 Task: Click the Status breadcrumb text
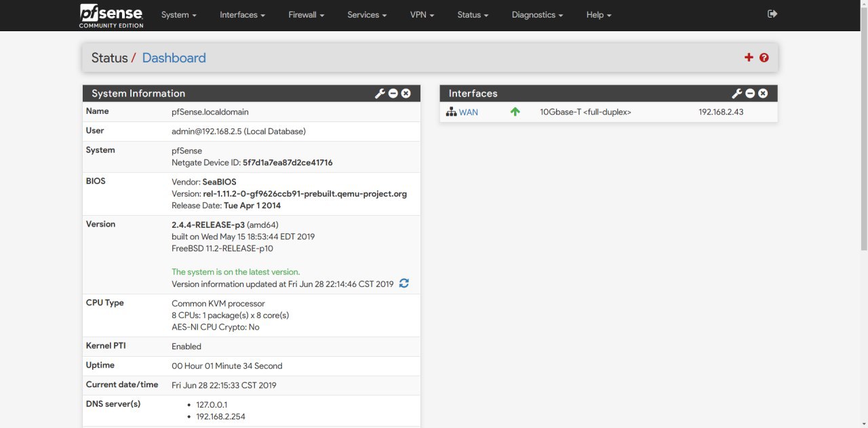(110, 58)
